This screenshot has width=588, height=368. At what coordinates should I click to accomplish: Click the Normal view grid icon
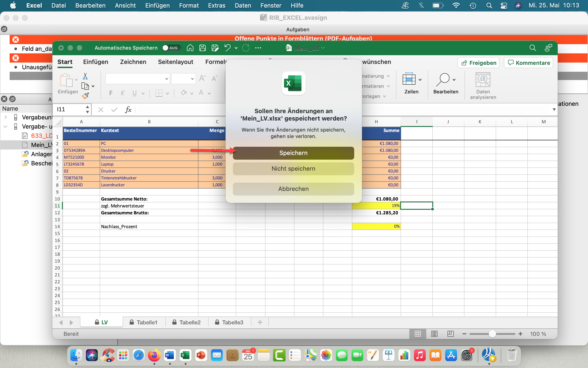point(418,334)
